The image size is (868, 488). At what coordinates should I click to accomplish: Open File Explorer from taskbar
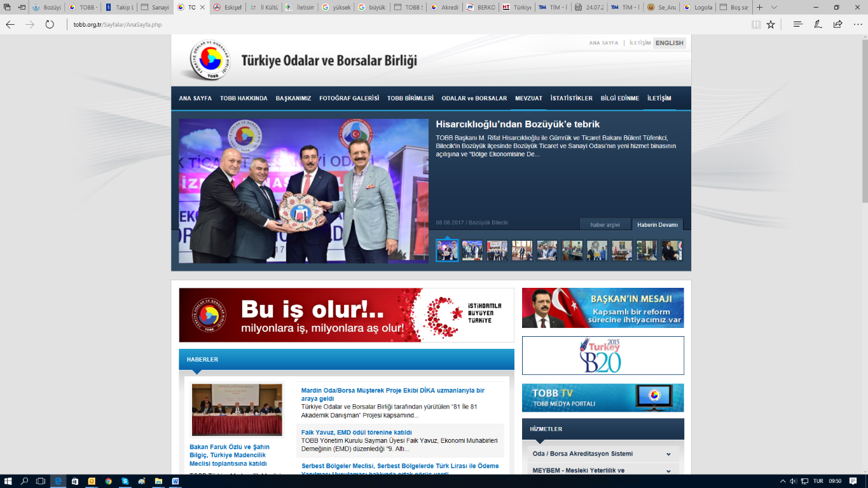158,481
